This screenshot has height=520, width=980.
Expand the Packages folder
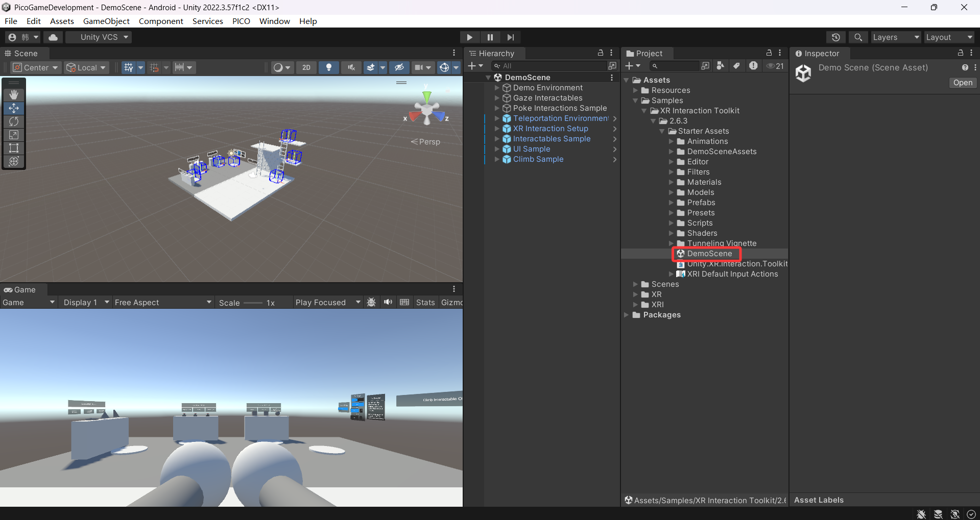pyautogui.click(x=627, y=315)
